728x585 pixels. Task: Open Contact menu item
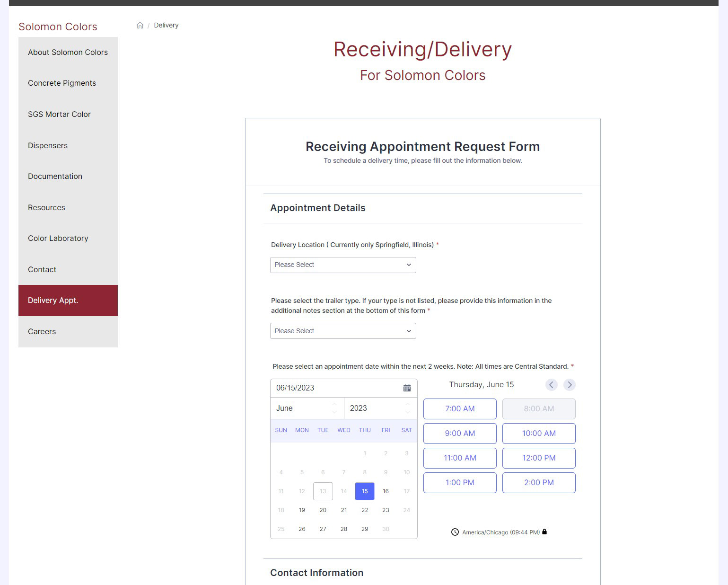coord(68,269)
